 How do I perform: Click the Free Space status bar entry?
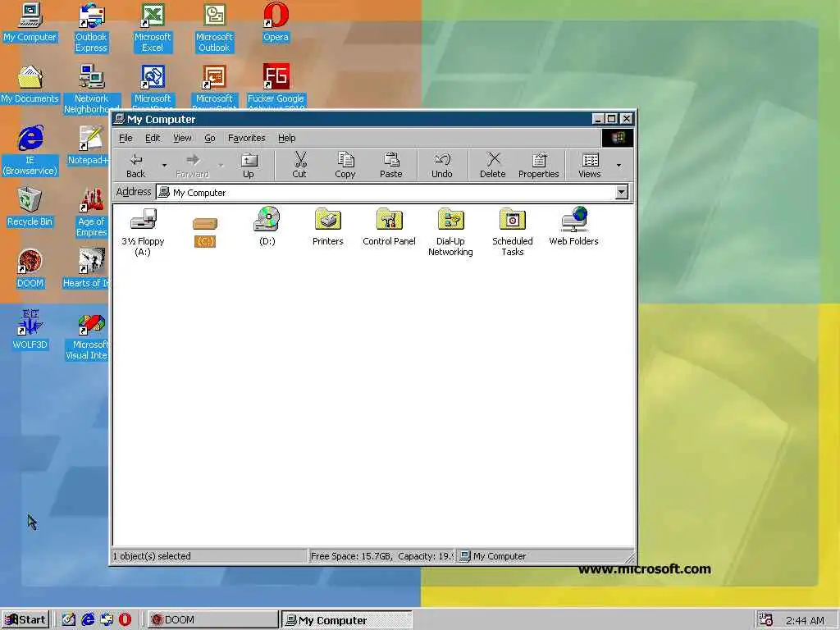382,556
